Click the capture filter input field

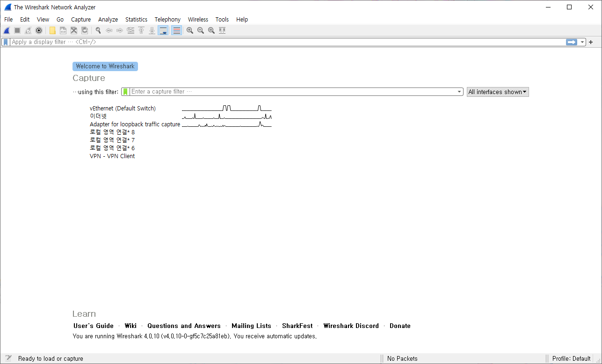[x=293, y=92]
